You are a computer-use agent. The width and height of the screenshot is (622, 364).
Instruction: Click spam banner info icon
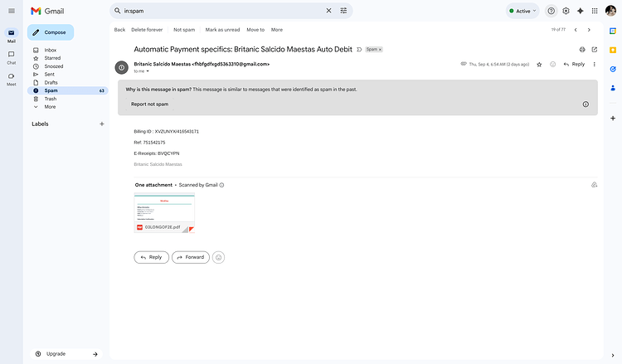[586, 104]
